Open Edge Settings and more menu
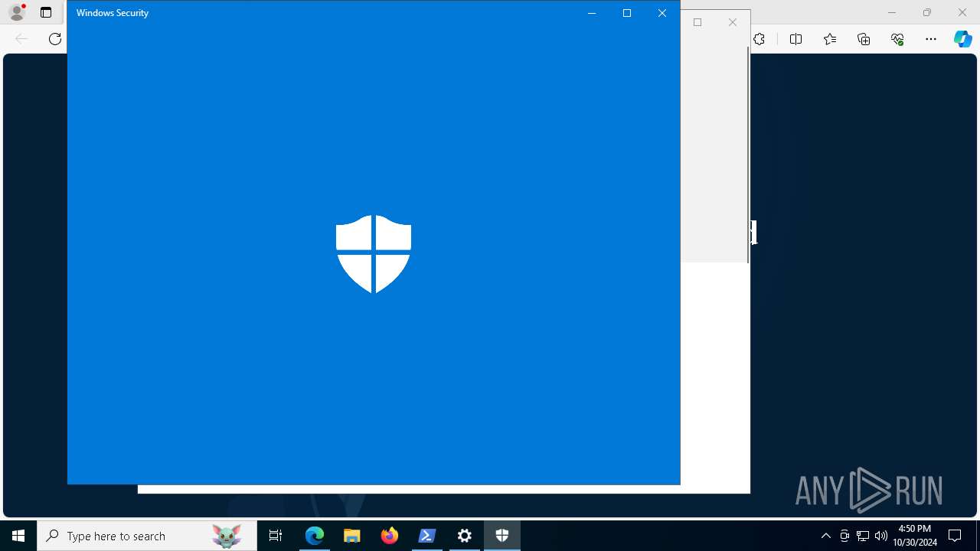The height and width of the screenshot is (551, 980). pyautogui.click(x=931, y=39)
